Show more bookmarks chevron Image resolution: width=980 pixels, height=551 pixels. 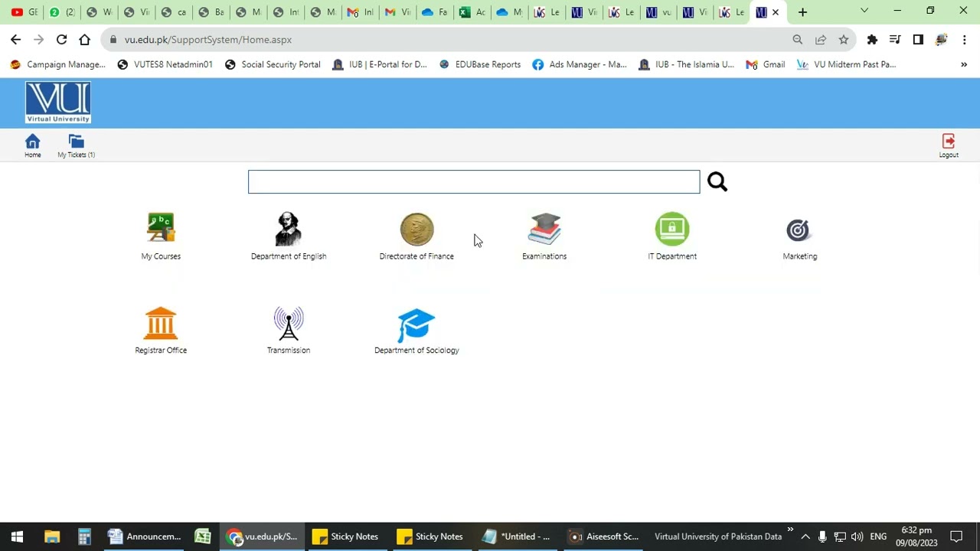pos(964,64)
